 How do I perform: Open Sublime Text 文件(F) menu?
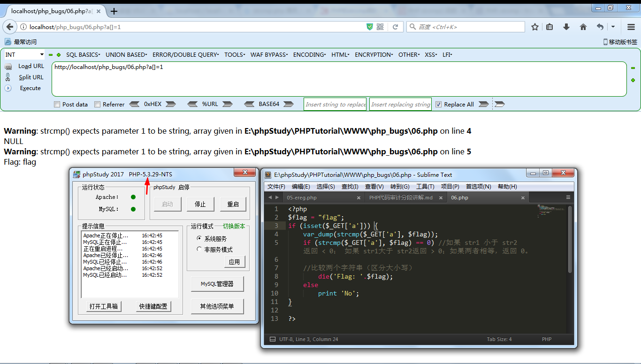[276, 187]
